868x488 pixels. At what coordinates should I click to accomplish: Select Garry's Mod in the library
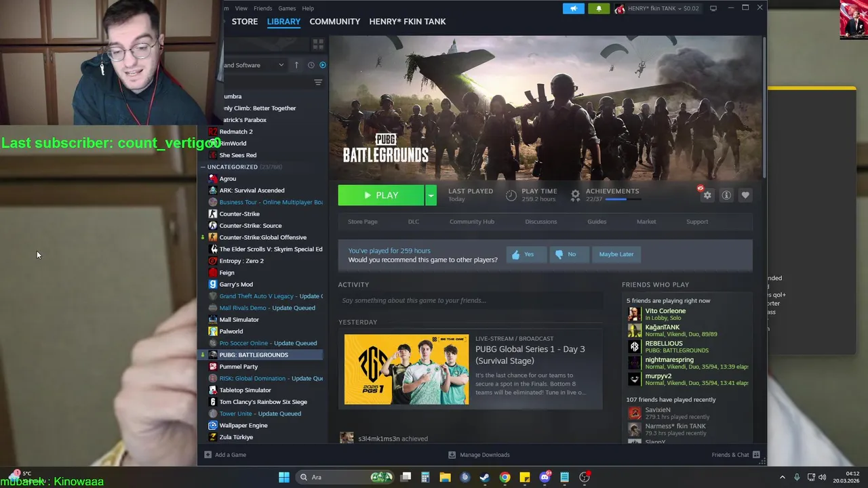[235, 285]
